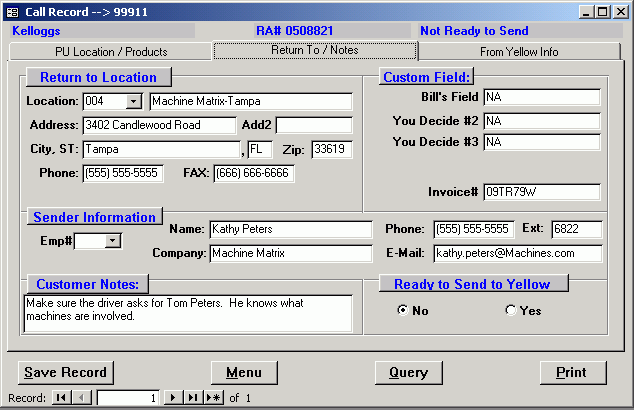Run the Query button

click(x=408, y=372)
